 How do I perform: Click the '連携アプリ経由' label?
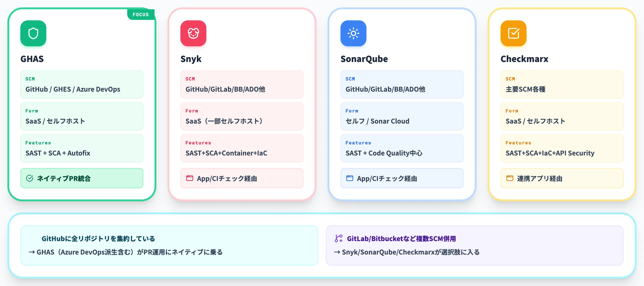point(540,178)
